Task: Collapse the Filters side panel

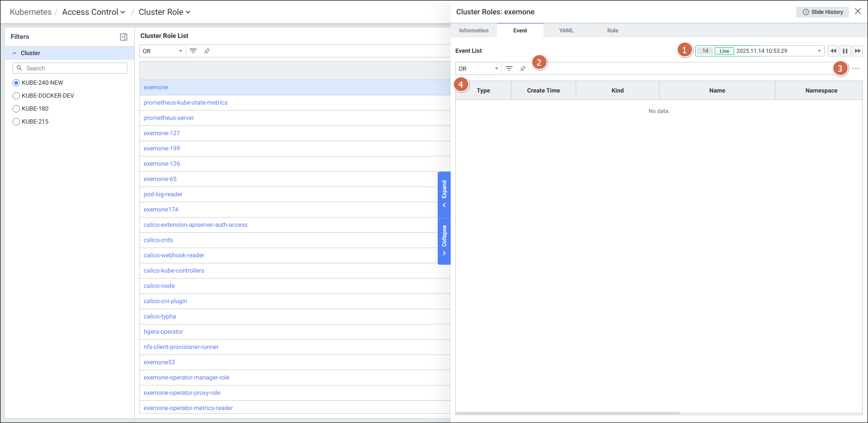Action: 124,37
